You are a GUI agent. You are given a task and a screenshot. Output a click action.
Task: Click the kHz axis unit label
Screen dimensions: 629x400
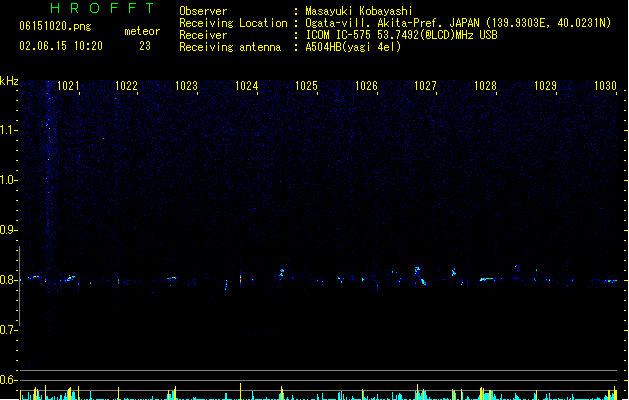click(9, 81)
